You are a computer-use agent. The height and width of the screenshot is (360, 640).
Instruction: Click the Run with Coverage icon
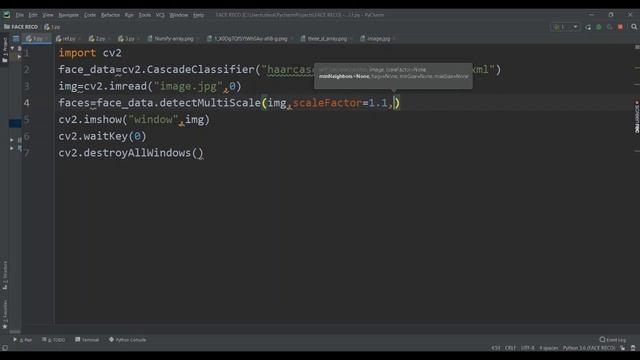point(609,27)
